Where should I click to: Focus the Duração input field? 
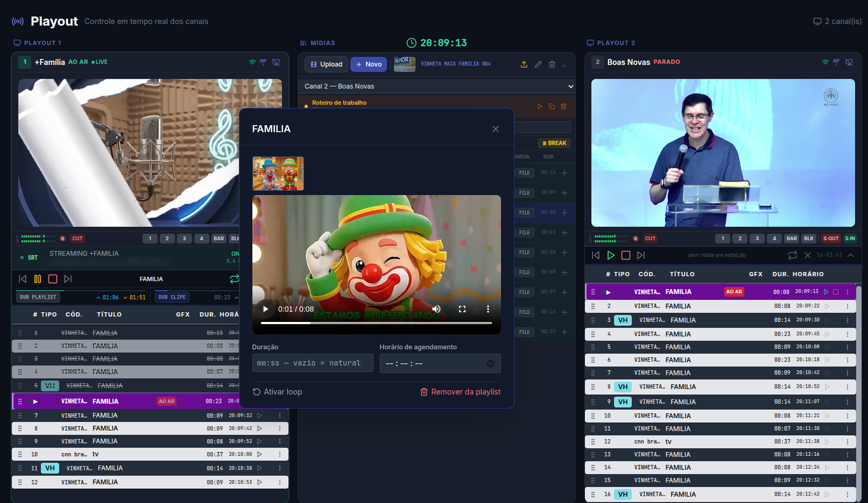(312, 363)
